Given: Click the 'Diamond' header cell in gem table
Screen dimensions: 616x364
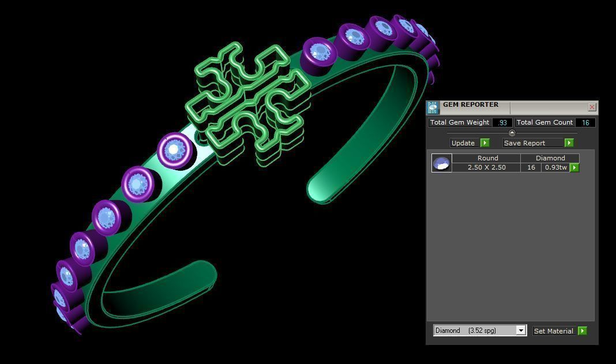Looking at the screenshot, I should (550, 158).
